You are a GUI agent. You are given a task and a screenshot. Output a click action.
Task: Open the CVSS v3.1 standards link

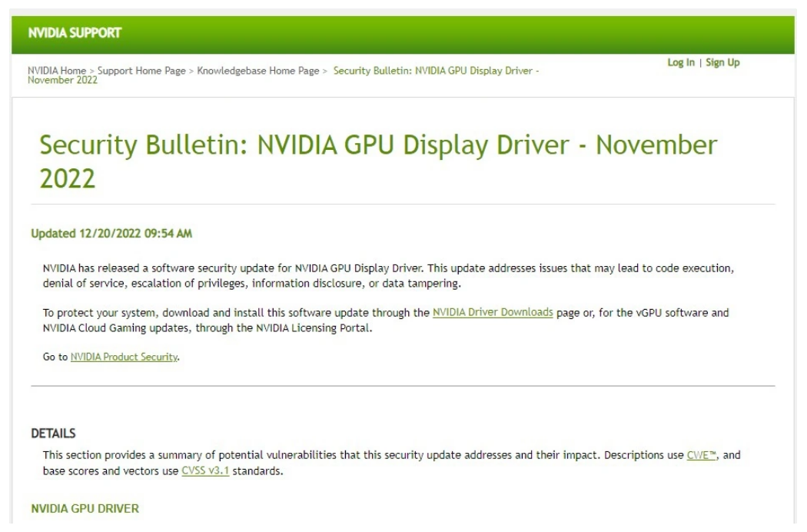pyautogui.click(x=205, y=470)
